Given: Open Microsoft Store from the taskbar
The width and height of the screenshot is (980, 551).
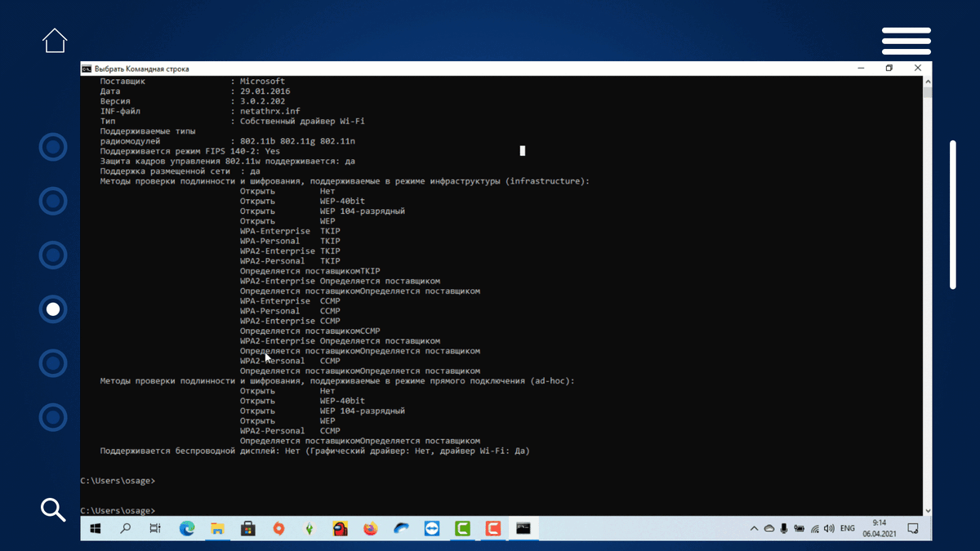Looking at the screenshot, I should (x=248, y=529).
